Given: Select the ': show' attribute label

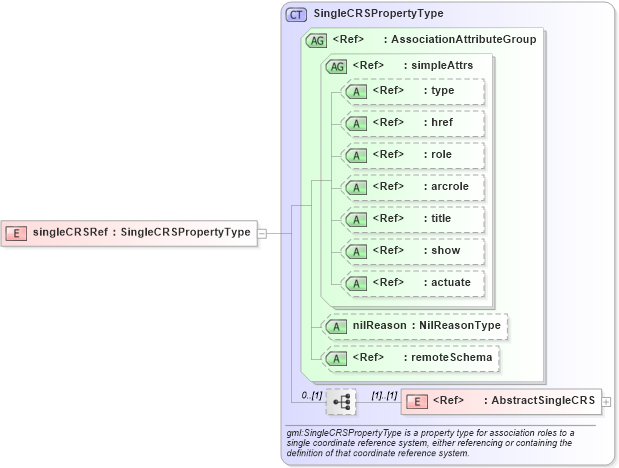Looking at the screenshot, I should pyautogui.click(x=442, y=250).
